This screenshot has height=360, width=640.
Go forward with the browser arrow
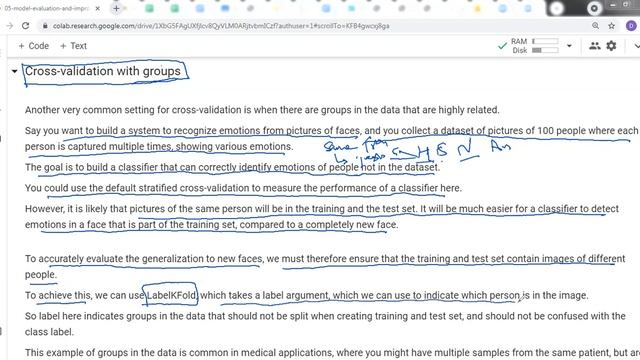[x=10, y=26]
